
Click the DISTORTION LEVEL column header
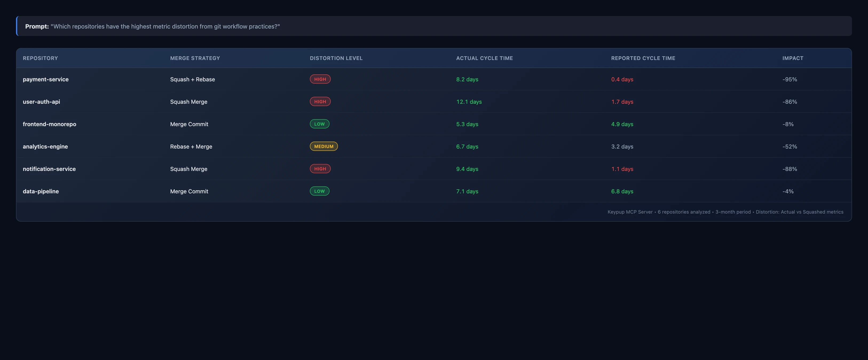[x=336, y=58]
